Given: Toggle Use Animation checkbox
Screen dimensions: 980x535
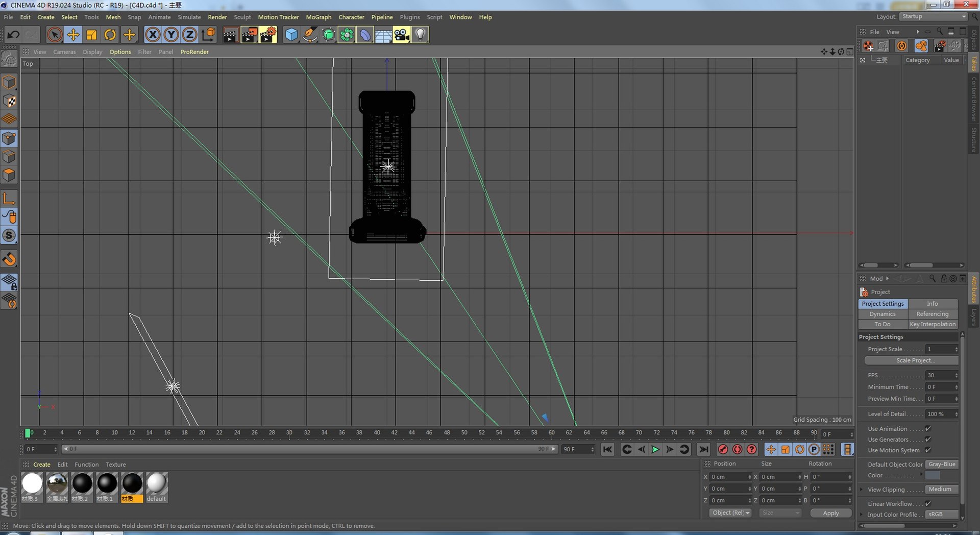Looking at the screenshot, I should [928, 429].
